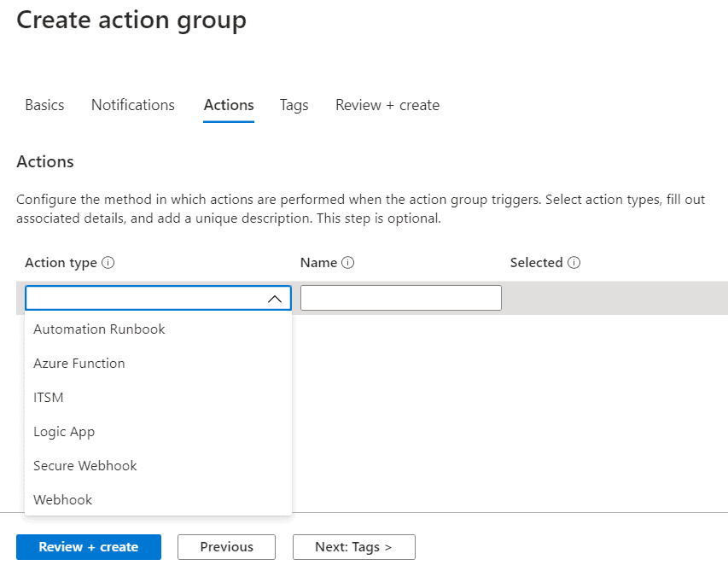Open the Review + create tab
This screenshot has width=728, height=571.
pyautogui.click(x=387, y=105)
